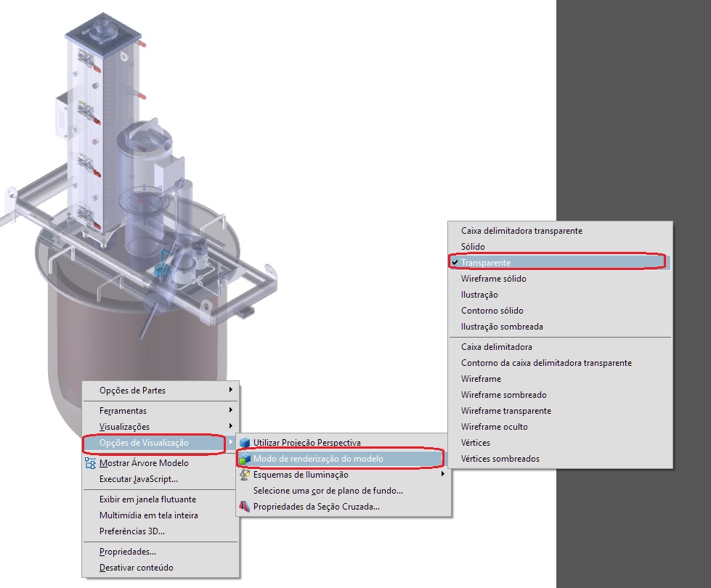
Task: Select Ilustração sombreada render mode
Action: 560,327
